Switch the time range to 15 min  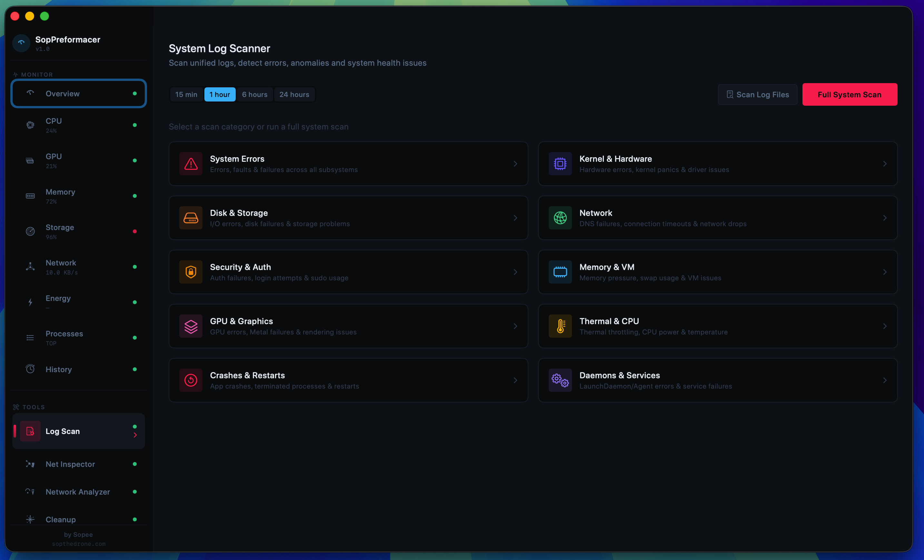186,94
